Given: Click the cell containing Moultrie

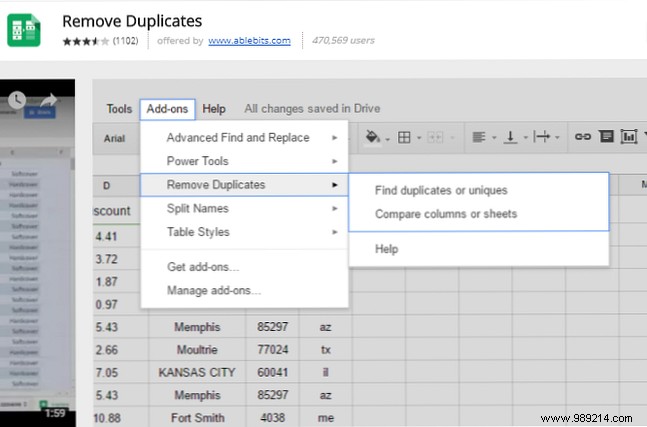Looking at the screenshot, I should click(x=197, y=350).
